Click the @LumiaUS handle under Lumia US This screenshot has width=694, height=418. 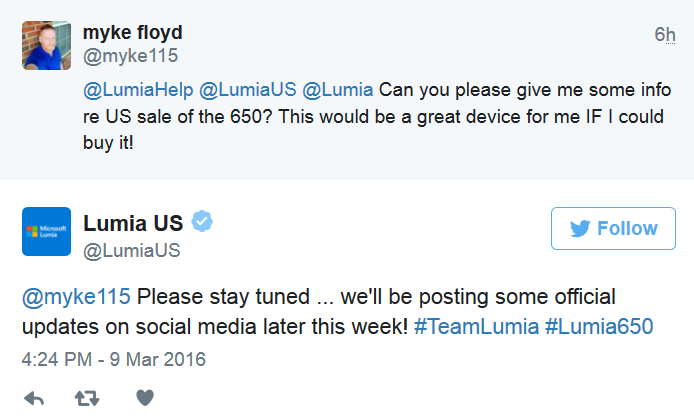click(132, 251)
